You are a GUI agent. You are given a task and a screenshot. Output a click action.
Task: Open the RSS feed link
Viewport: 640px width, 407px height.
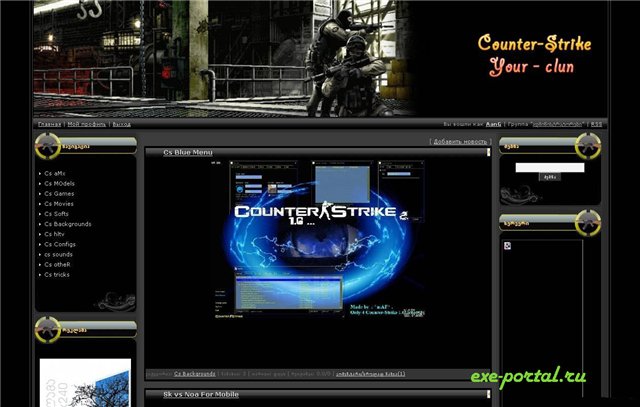pyautogui.click(x=596, y=124)
